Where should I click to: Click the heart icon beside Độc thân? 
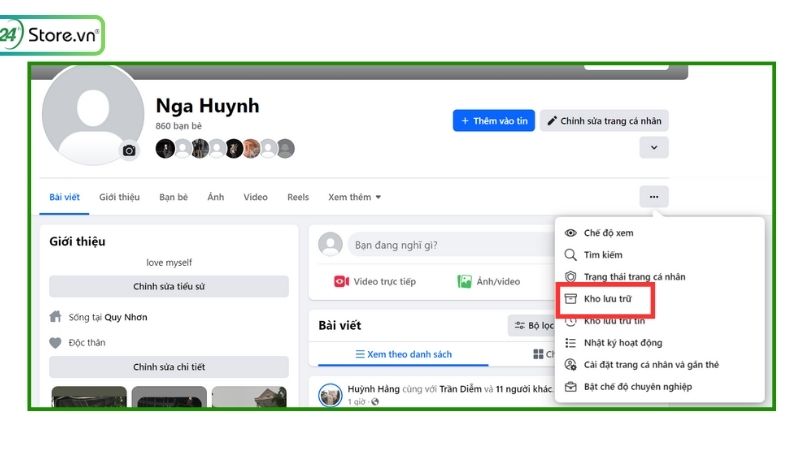pos(55,343)
